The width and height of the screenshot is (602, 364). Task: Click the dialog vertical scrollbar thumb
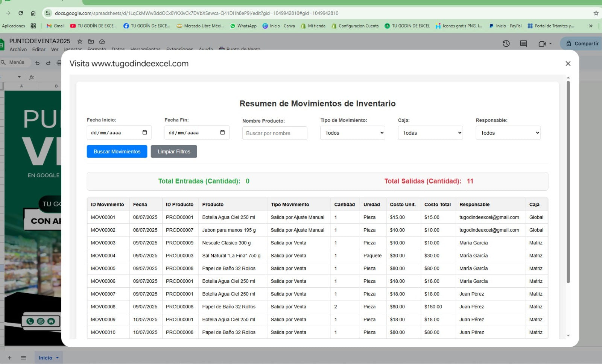point(568,181)
